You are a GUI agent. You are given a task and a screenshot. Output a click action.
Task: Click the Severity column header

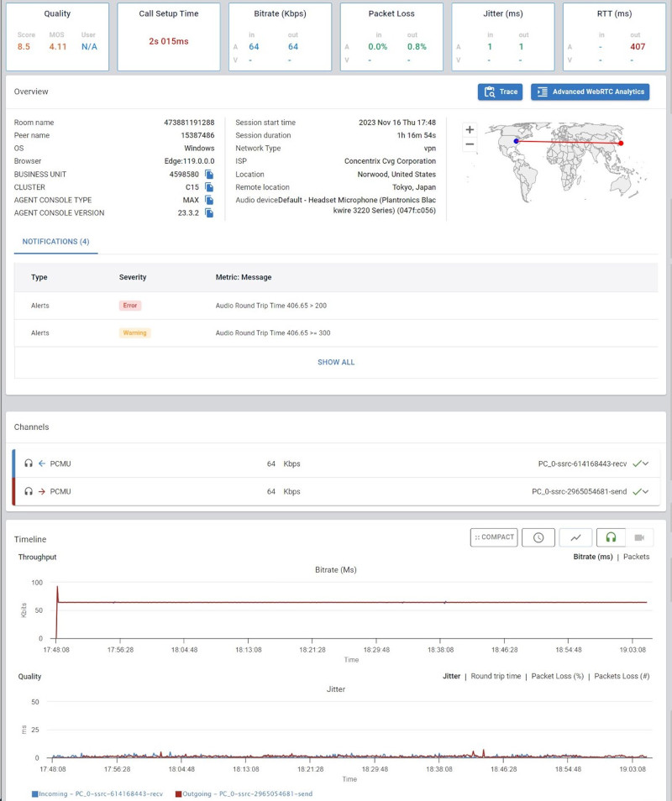pos(133,277)
